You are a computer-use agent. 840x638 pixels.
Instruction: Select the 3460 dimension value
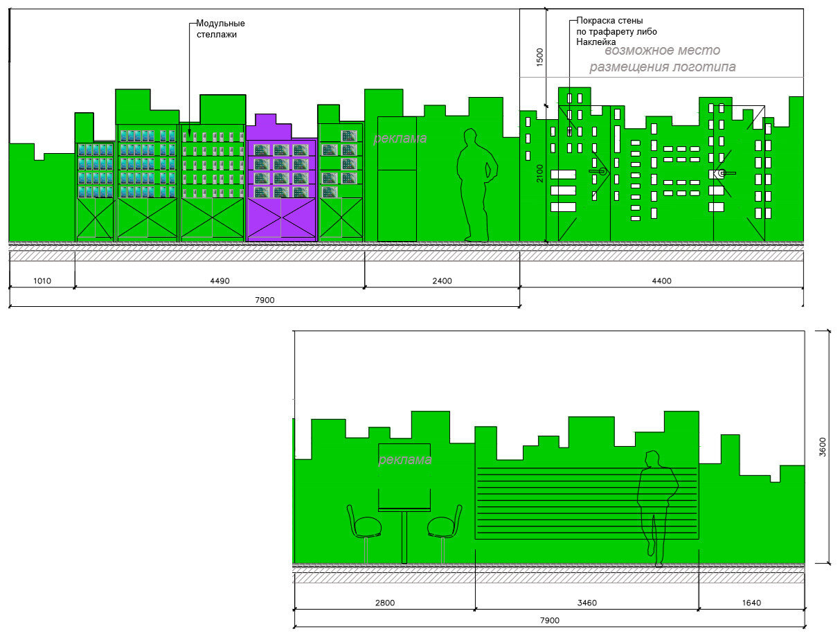pyautogui.click(x=587, y=603)
